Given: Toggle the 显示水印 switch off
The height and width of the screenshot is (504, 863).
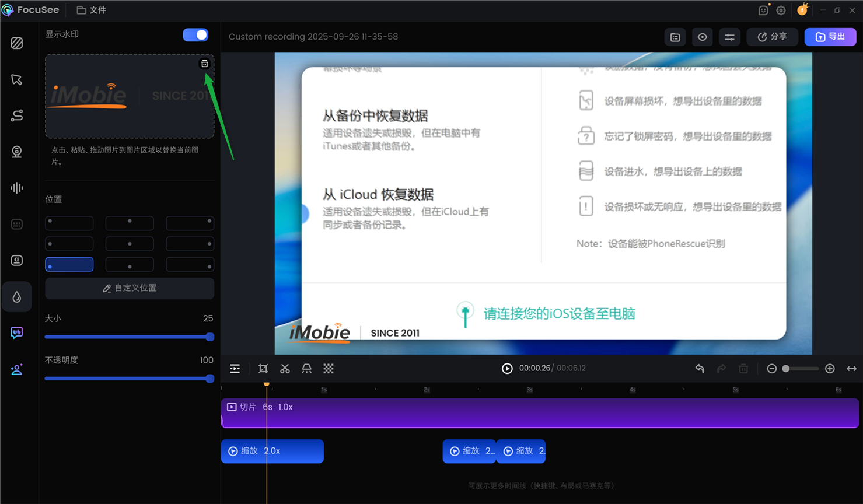Looking at the screenshot, I should coord(195,35).
